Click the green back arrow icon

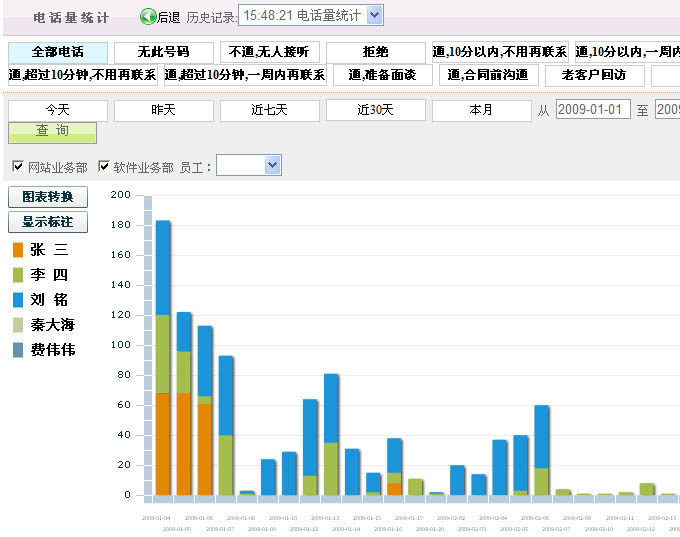click(x=148, y=16)
